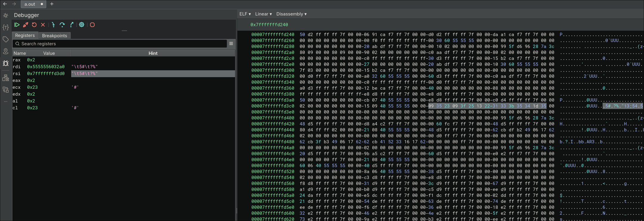
Task: Click the Step Return icon
Action: pyautogui.click(x=71, y=25)
